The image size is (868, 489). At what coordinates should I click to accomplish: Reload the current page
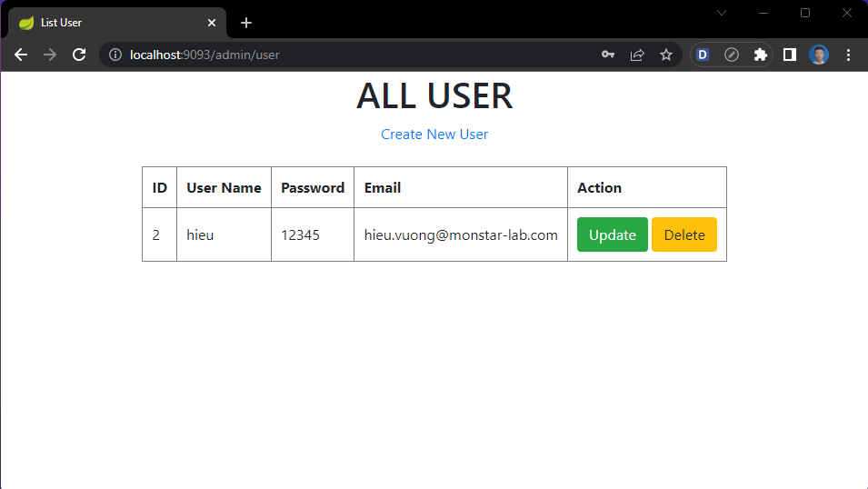tap(79, 55)
